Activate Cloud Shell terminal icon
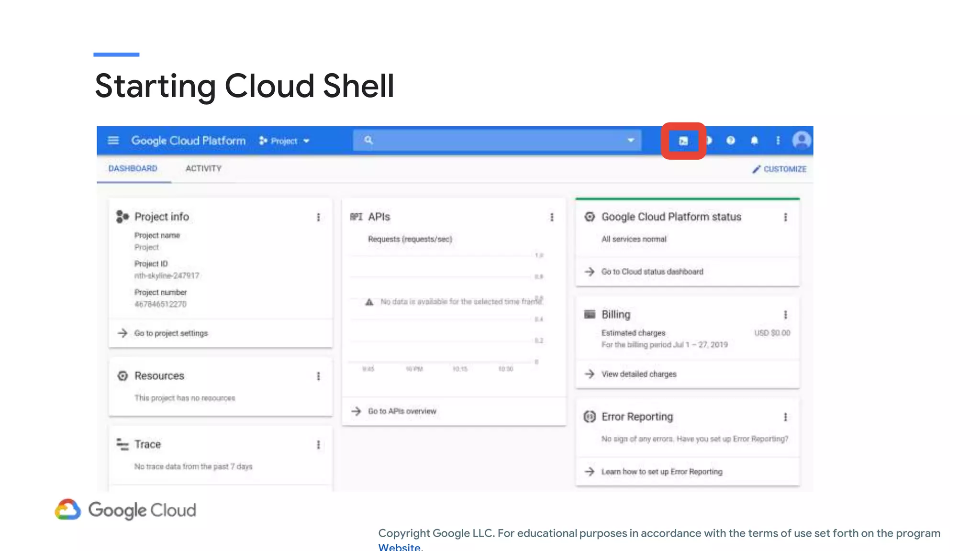 point(683,141)
